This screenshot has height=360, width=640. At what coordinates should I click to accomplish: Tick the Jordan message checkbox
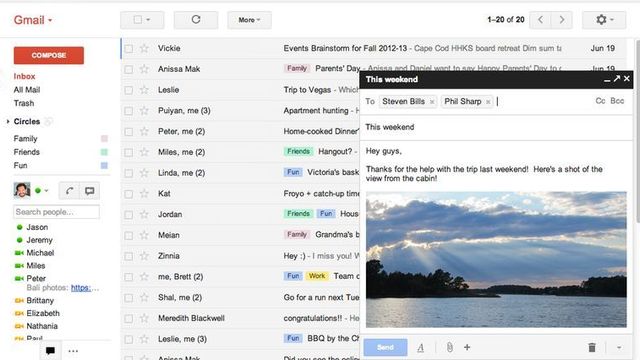click(x=129, y=214)
